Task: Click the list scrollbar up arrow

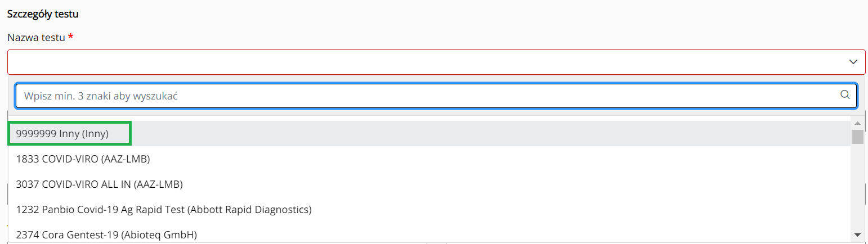Action: tap(857, 123)
